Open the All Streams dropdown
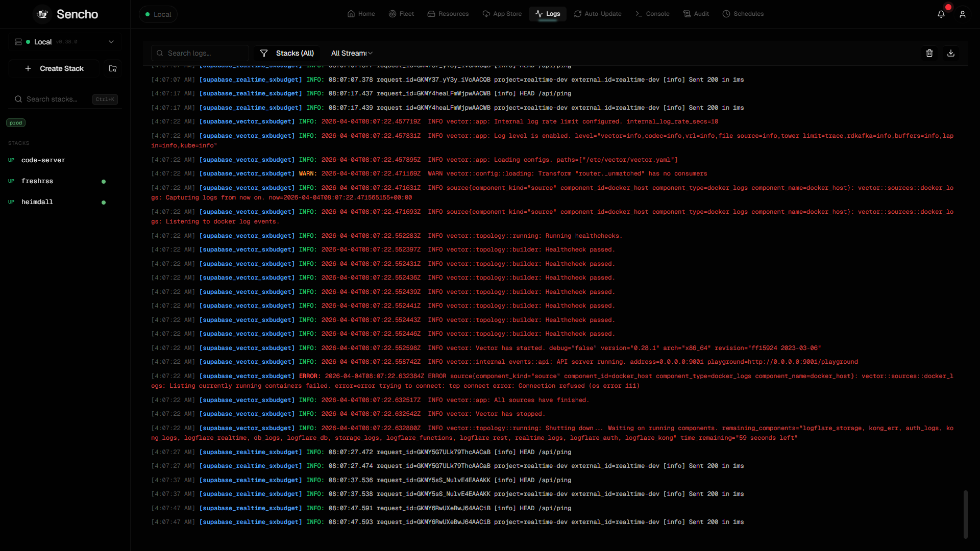 tap(352, 53)
